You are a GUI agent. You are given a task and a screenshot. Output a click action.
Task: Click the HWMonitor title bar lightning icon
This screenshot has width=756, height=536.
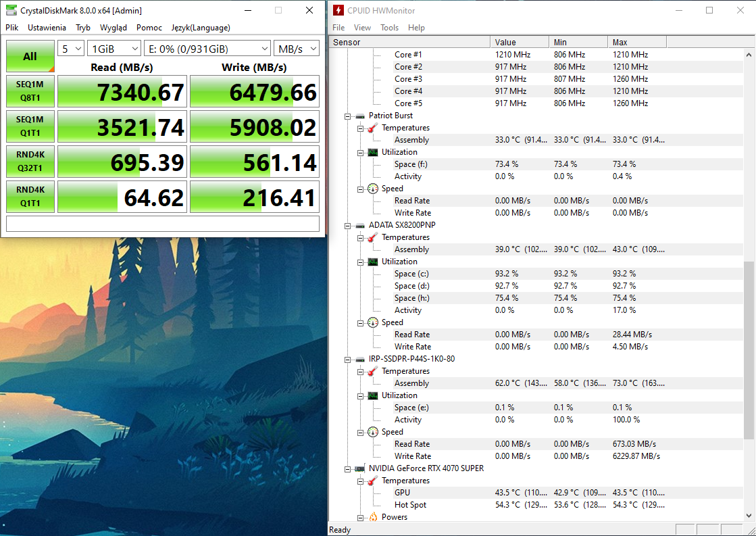pos(338,10)
